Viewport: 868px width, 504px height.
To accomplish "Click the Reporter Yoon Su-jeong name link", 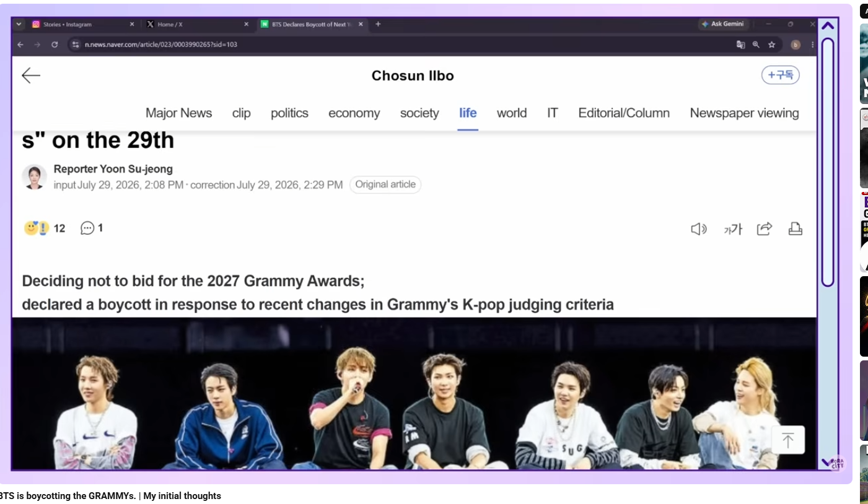I will pyautogui.click(x=113, y=169).
